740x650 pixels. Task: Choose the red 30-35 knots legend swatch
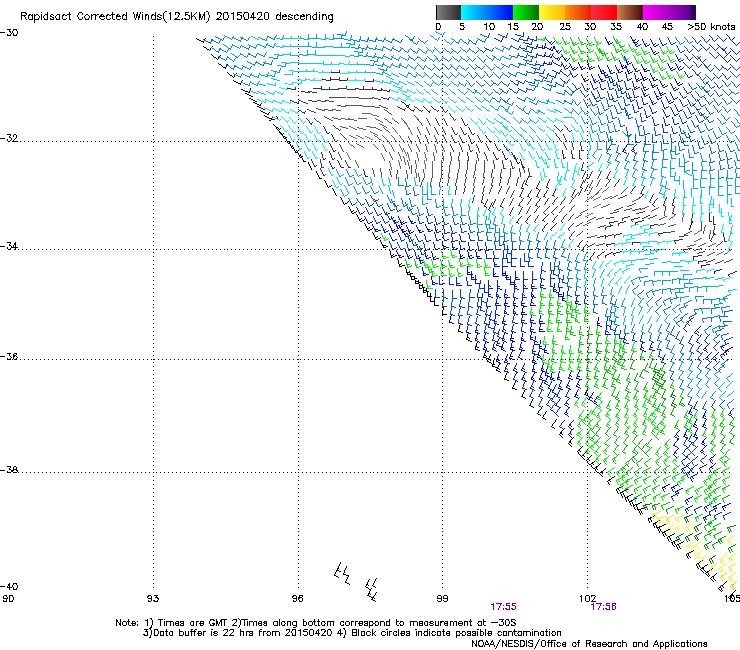[604, 12]
